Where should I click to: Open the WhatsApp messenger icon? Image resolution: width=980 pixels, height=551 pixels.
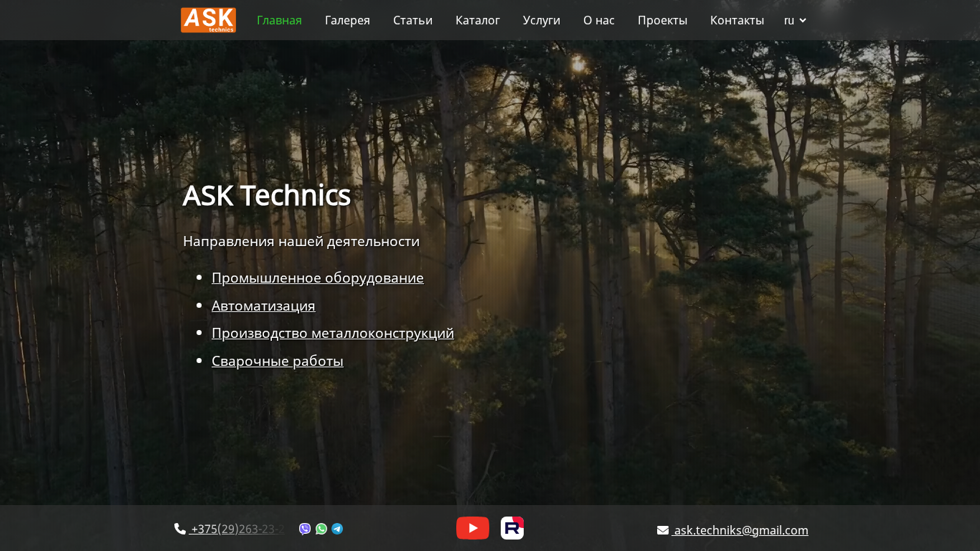click(321, 529)
